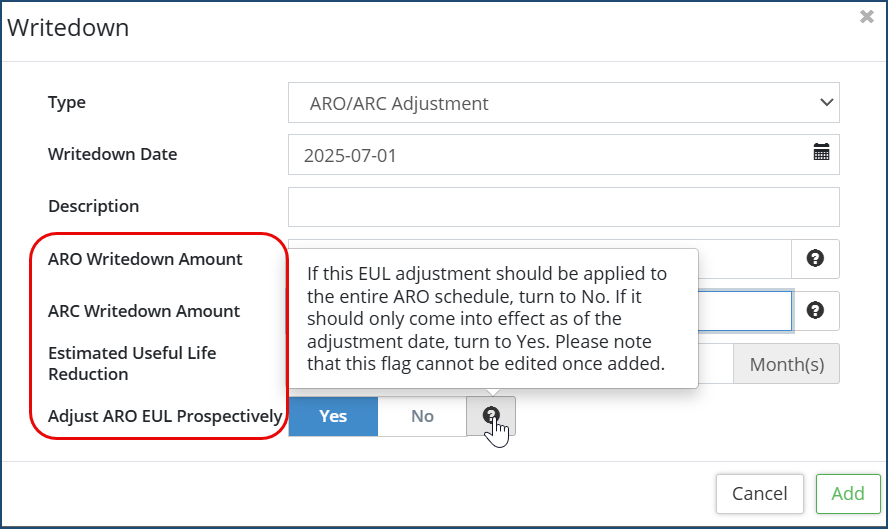
Task: Click the ARC Writedown Amount help icon
Action: (x=815, y=311)
